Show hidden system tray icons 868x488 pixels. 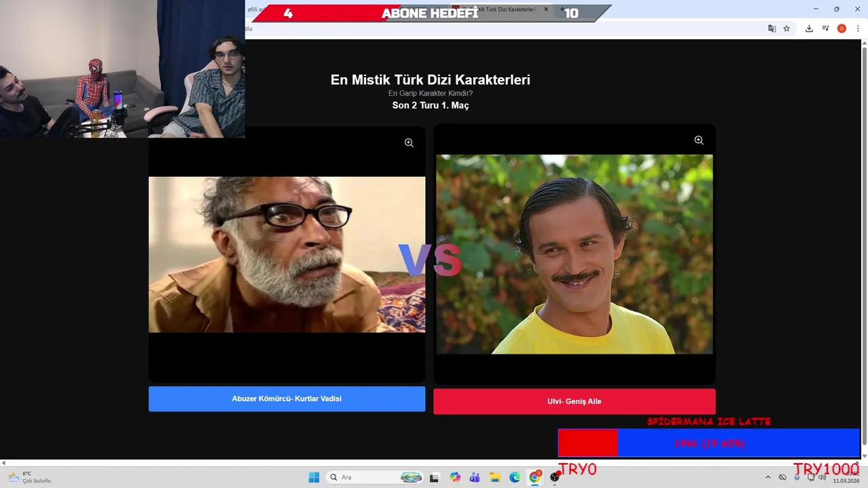click(768, 477)
